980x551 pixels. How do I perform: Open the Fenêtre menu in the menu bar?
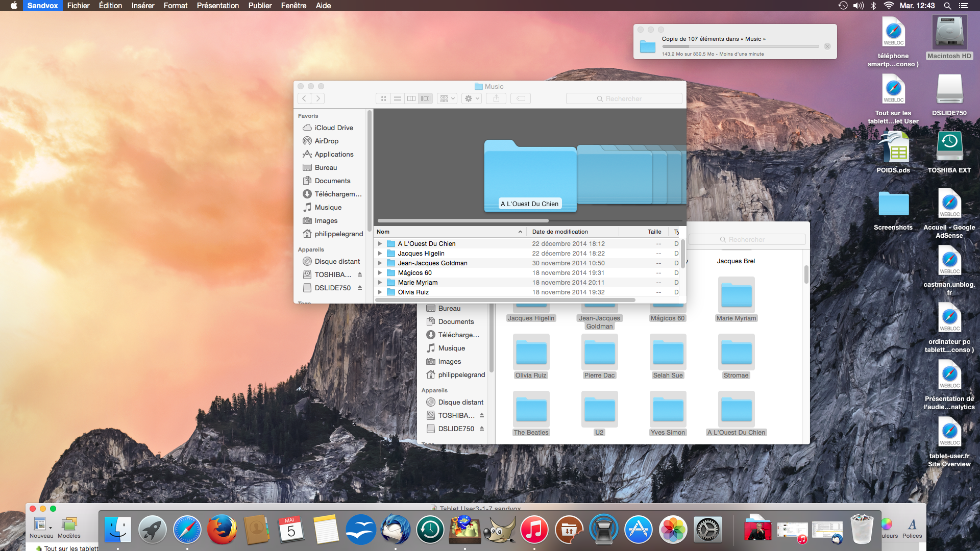tap(294, 6)
